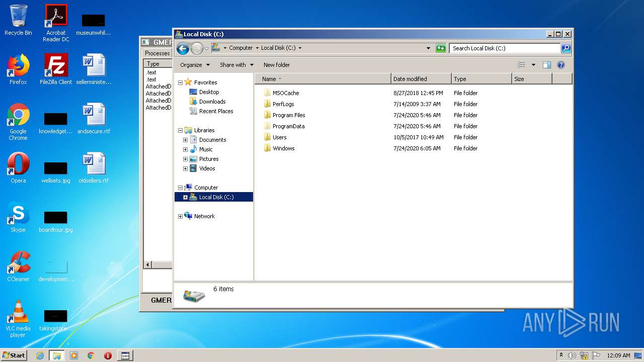Sort by the Name column header
This screenshot has height=362, width=644.
pyautogui.click(x=323, y=79)
